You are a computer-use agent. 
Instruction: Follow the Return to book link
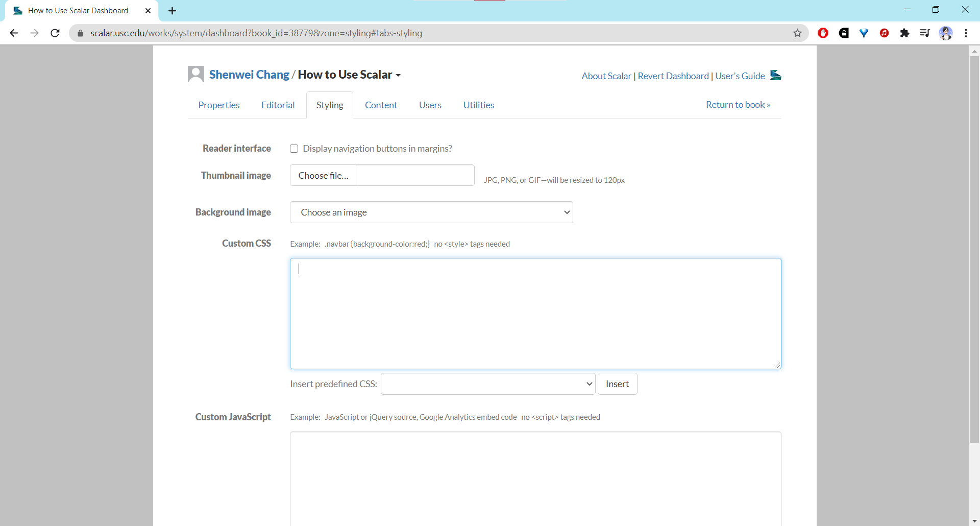pyautogui.click(x=738, y=105)
